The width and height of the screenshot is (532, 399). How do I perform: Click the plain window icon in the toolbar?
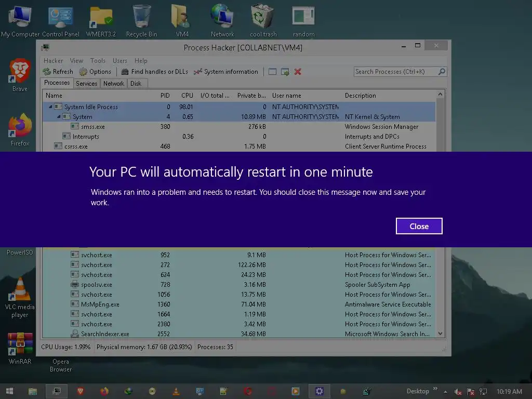[x=272, y=72]
